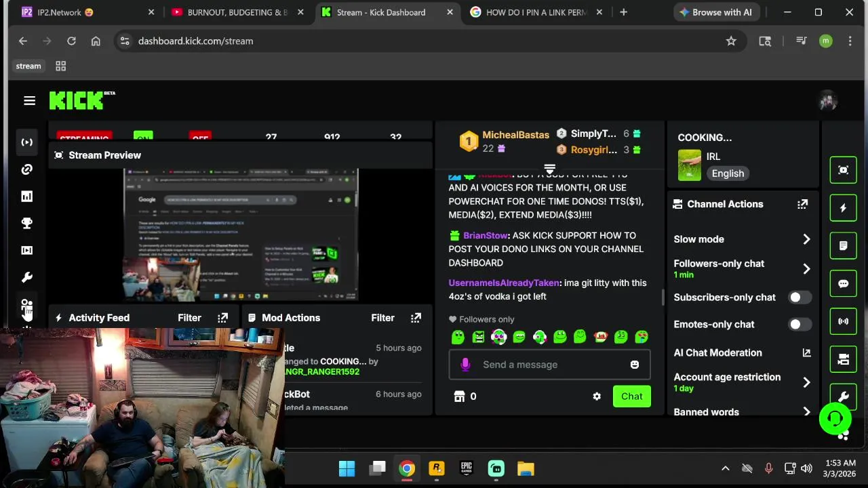This screenshot has width=868, height=488.
Task: Click the IRL category thumbnail
Action: [x=690, y=165]
